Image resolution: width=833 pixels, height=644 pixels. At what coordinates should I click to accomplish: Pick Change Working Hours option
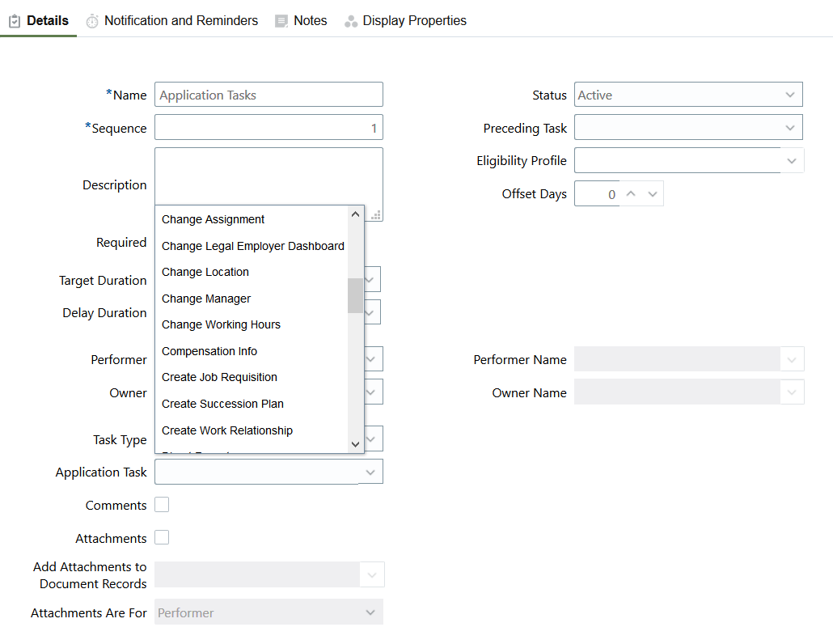click(221, 324)
